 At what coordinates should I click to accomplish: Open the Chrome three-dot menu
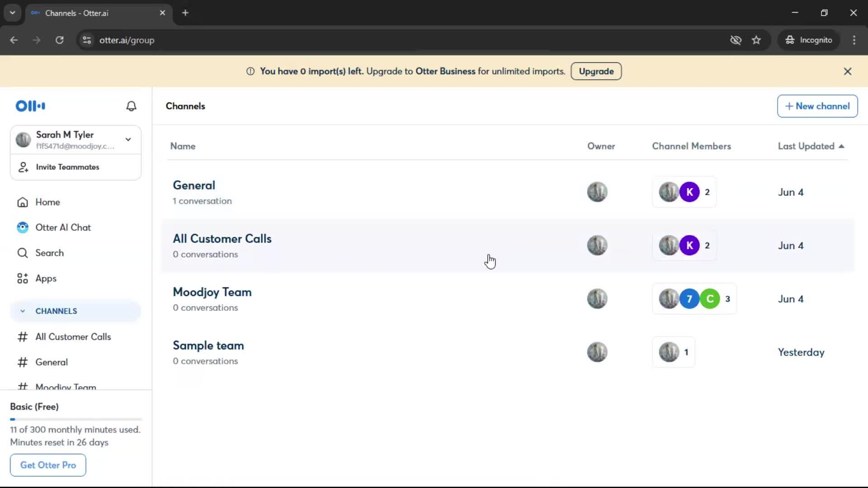(x=854, y=40)
